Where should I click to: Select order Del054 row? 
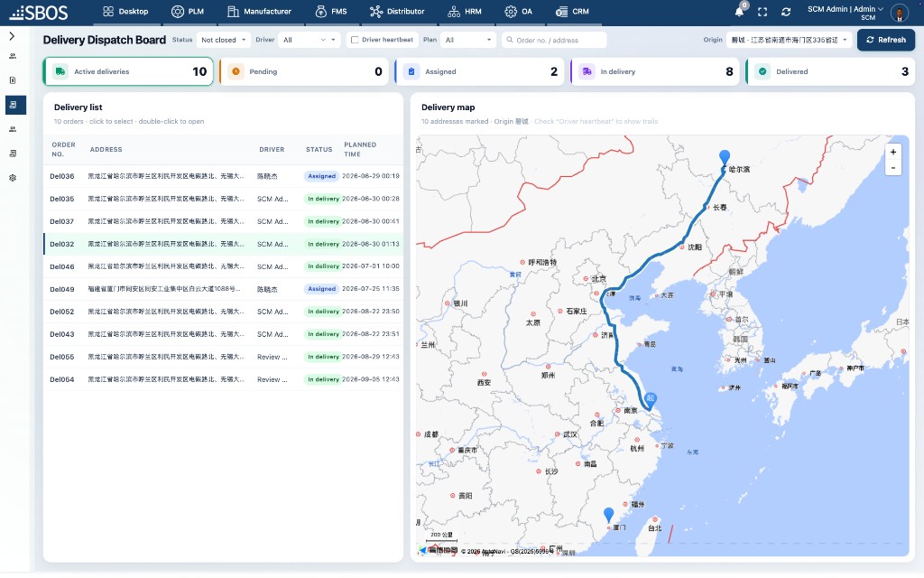(224, 379)
